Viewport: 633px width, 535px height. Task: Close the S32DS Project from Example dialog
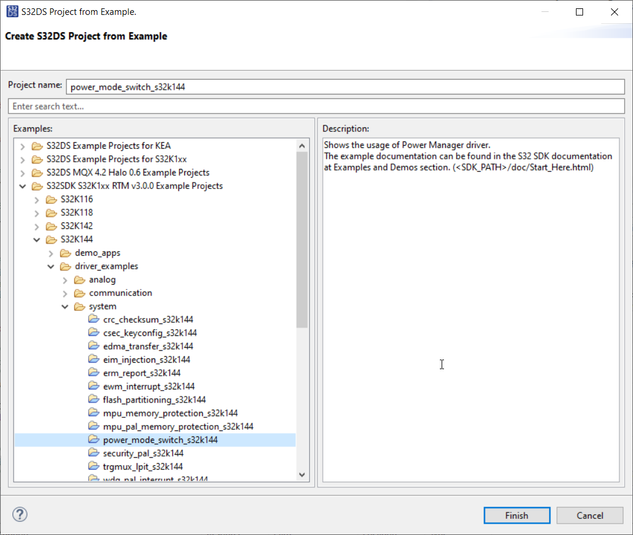tap(614, 12)
